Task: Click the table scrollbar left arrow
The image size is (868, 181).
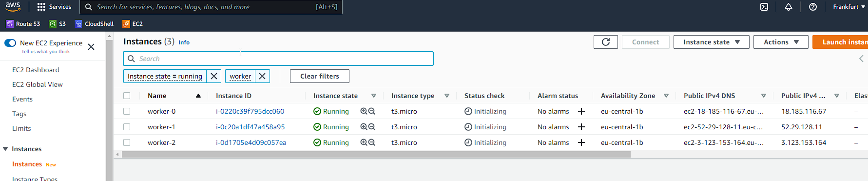Action: coord(117,154)
